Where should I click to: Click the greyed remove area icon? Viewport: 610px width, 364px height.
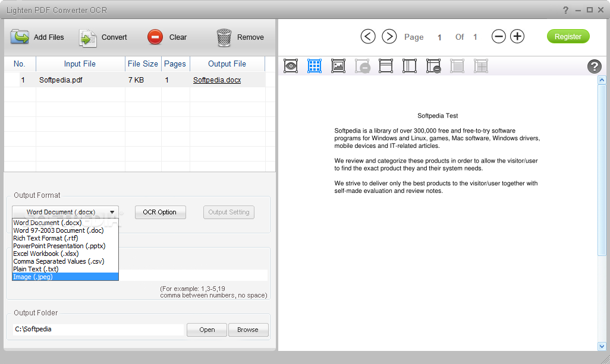click(x=362, y=66)
